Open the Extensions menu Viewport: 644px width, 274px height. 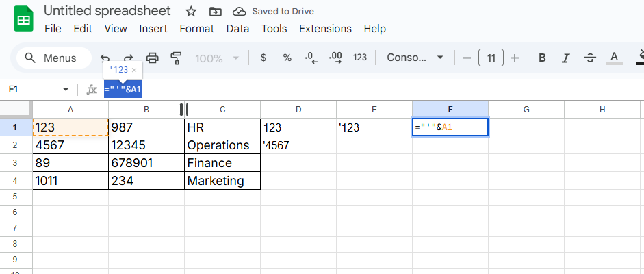pos(325,29)
